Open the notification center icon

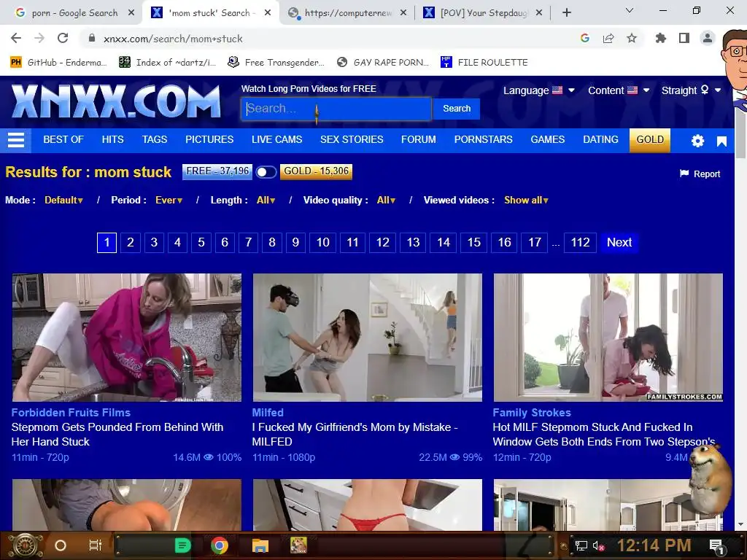[x=716, y=545]
